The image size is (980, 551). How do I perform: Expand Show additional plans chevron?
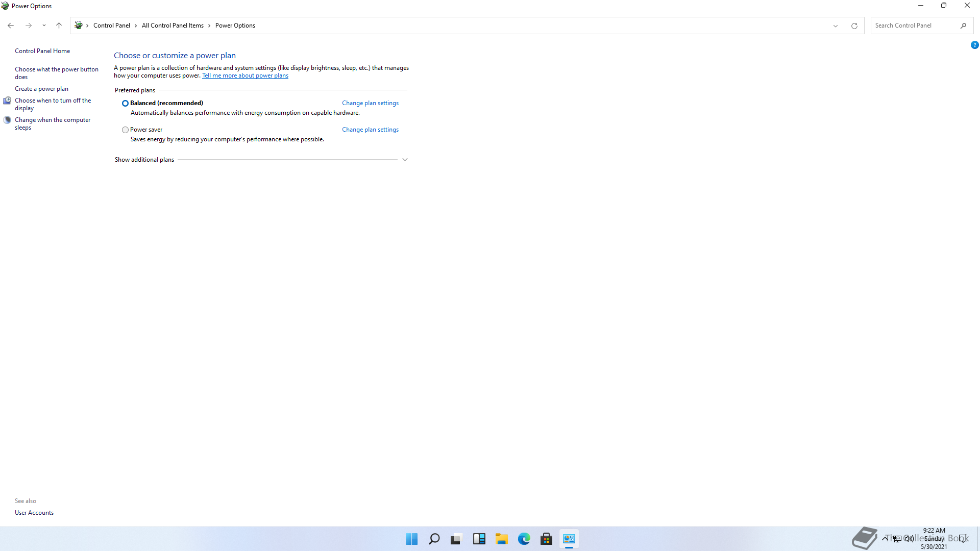(405, 160)
